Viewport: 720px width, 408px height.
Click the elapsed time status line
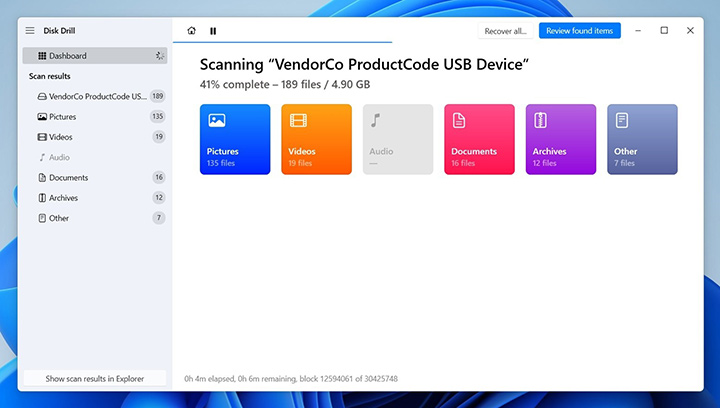point(291,379)
